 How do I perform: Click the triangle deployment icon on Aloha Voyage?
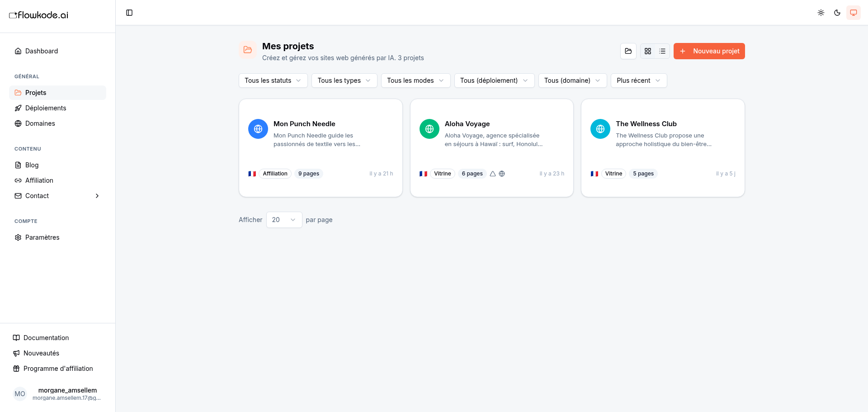pyautogui.click(x=493, y=174)
